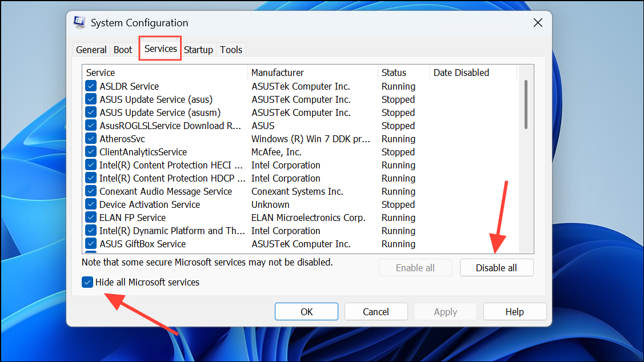The height and width of the screenshot is (362, 644).
Task: Open the Tools tab
Action: point(231,50)
